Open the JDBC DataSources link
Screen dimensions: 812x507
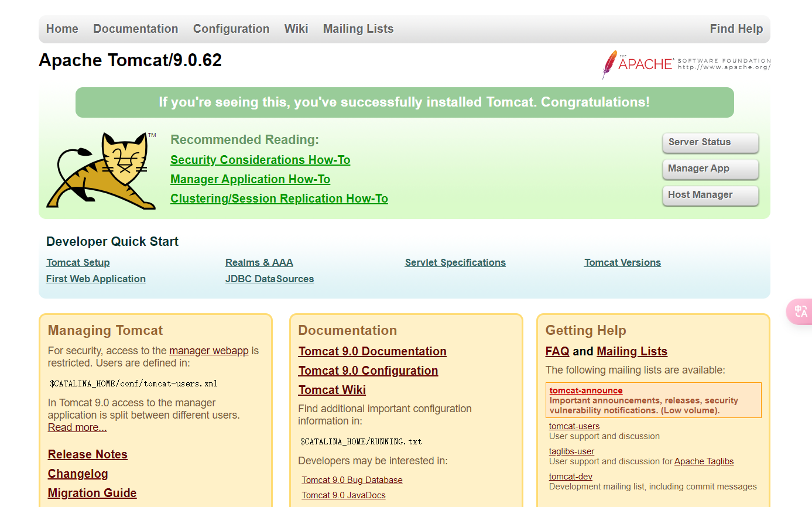269,279
